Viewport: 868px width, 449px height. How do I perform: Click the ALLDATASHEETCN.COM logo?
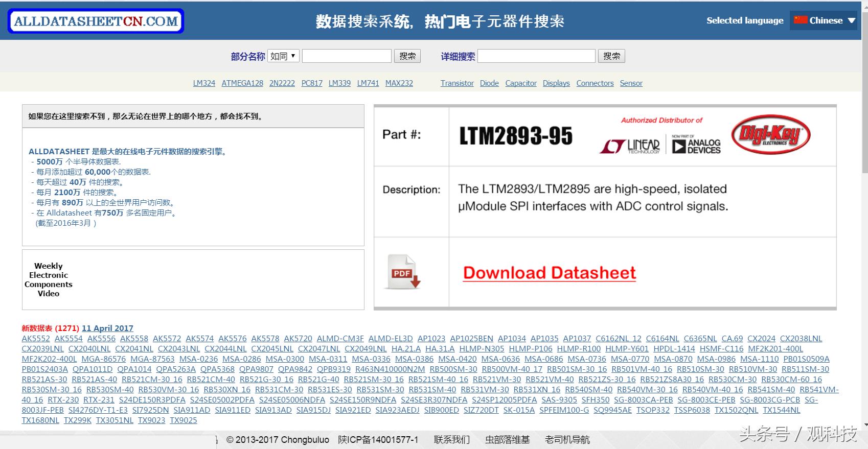click(96, 21)
